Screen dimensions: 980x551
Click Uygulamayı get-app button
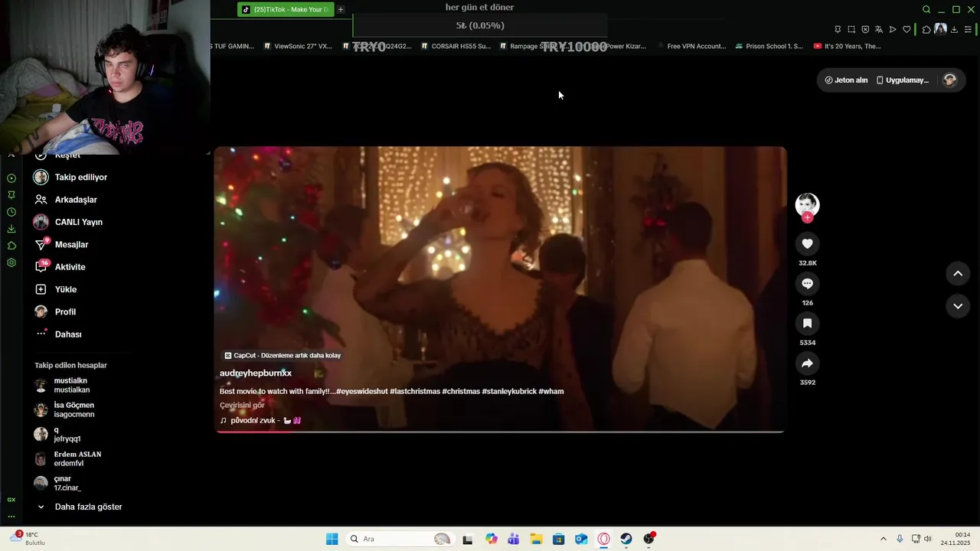click(903, 80)
